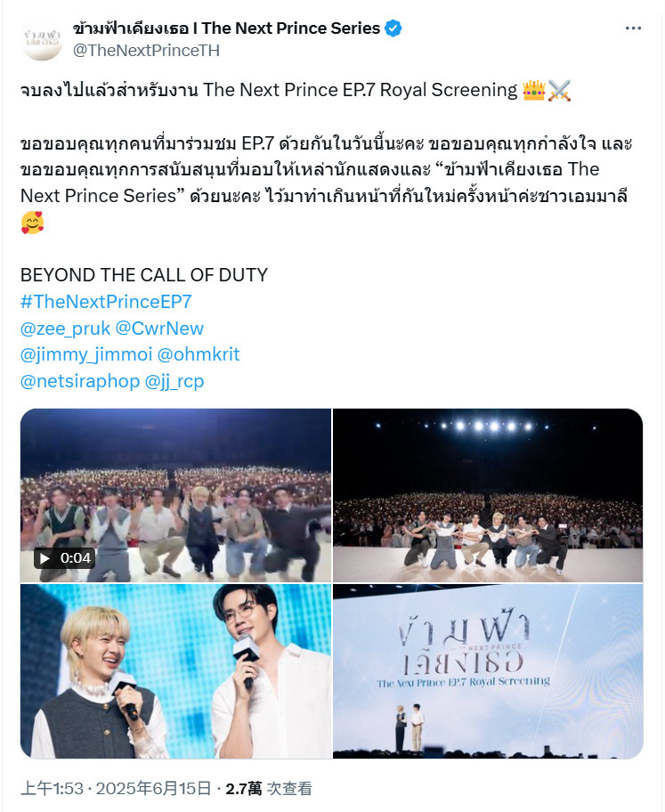Click the blue verified badge icon

pos(393,28)
